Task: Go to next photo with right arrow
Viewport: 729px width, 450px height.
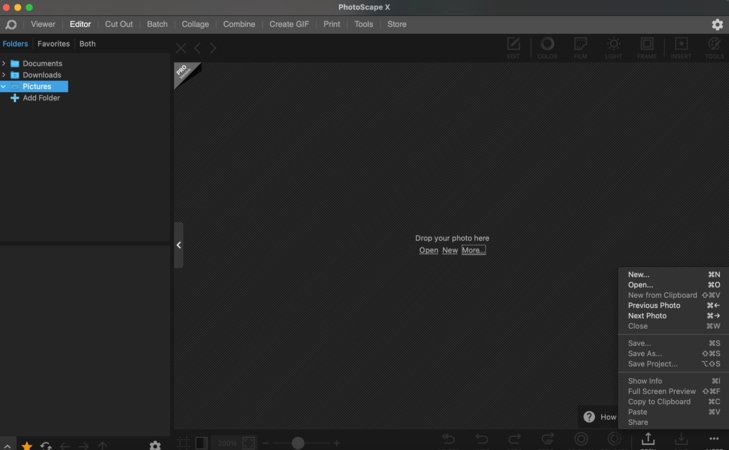Action: tap(213, 48)
